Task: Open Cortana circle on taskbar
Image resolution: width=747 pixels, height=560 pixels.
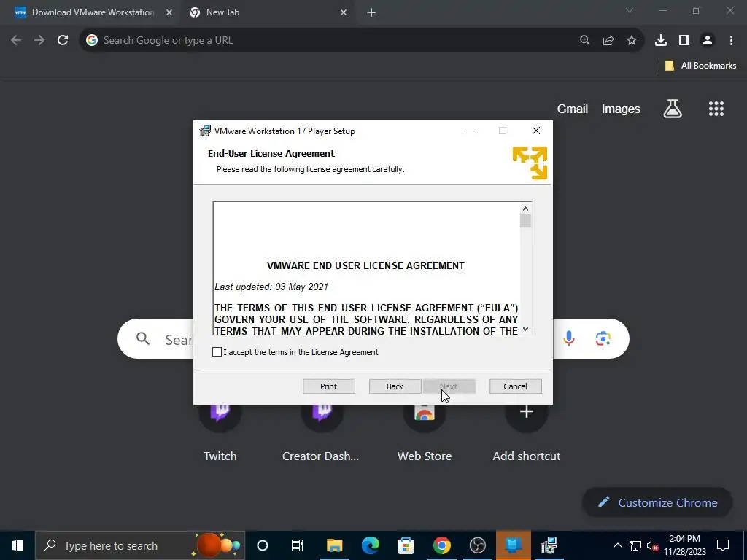Action: [263, 545]
